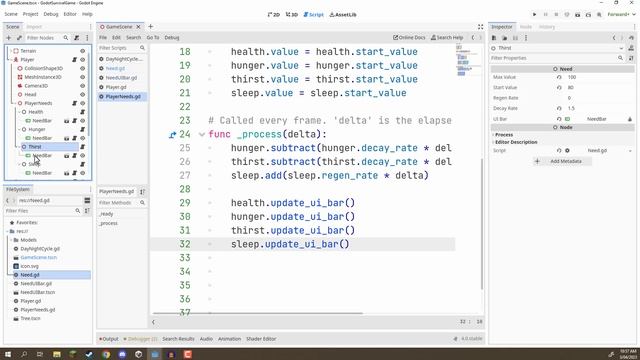The height and width of the screenshot is (360, 640).
Task: Revert the Decay Rate property
Action: pyautogui.click(x=559, y=109)
